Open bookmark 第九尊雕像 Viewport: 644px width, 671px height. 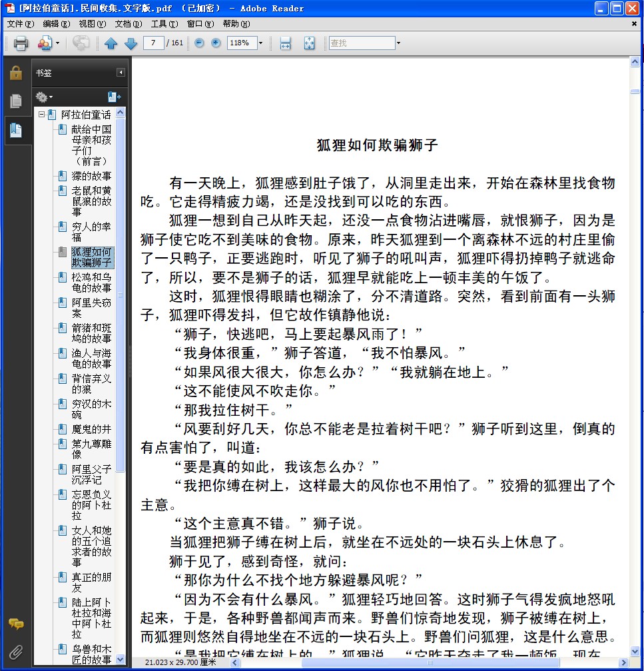(91, 449)
